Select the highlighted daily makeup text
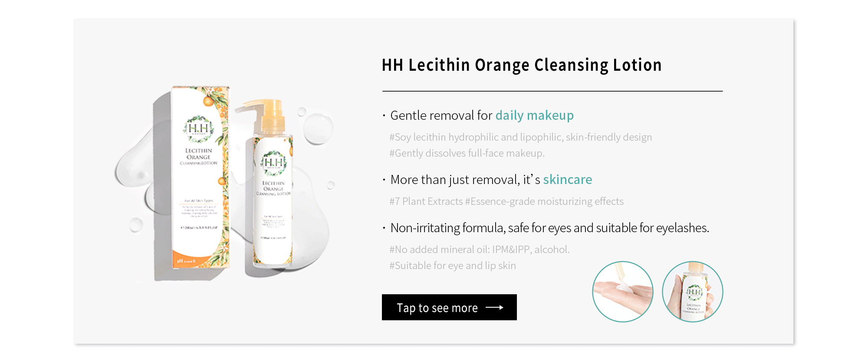This screenshot has height=355, width=868. click(535, 115)
